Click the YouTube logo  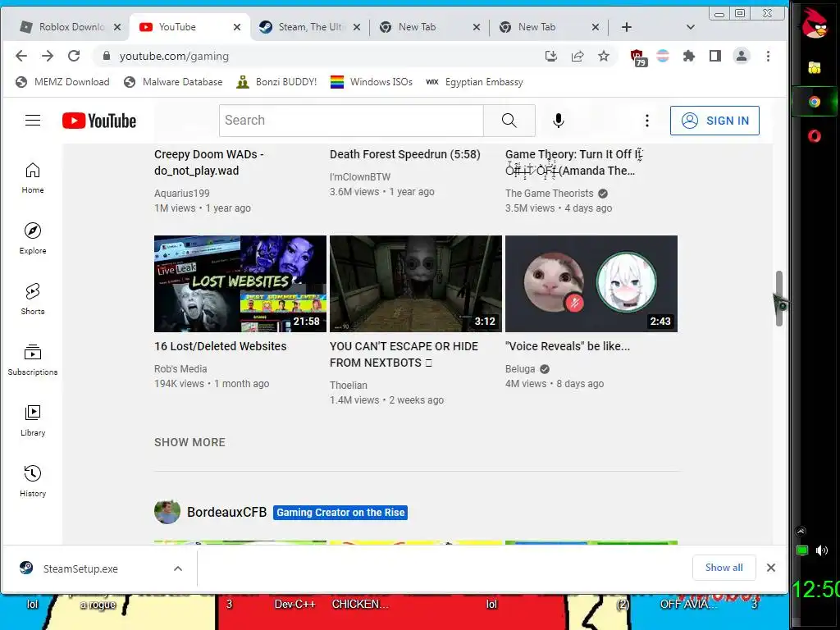point(99,121)
